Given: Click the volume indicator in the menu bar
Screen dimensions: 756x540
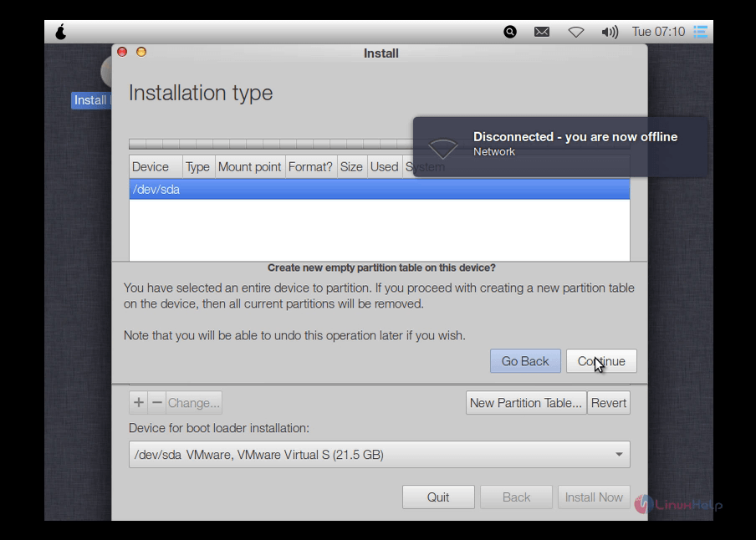Looking at the screenshot, I should coord(610,31).
